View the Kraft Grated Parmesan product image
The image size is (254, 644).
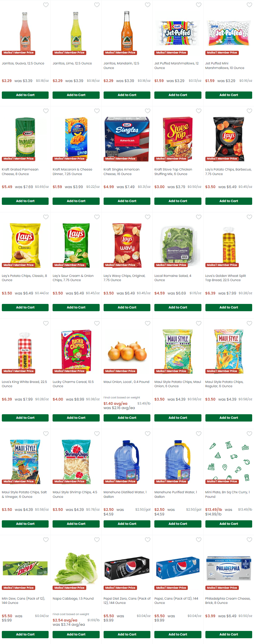tap(25, 137)
